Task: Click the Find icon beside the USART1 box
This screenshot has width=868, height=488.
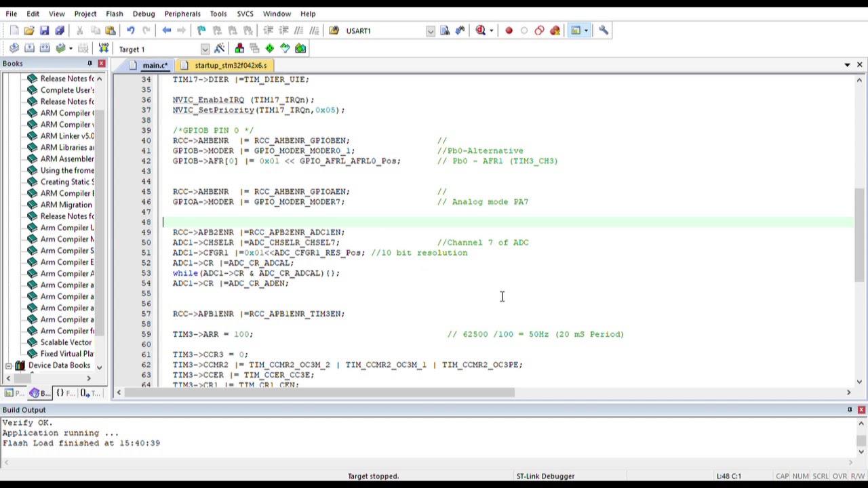Action: tap(445, 30)
